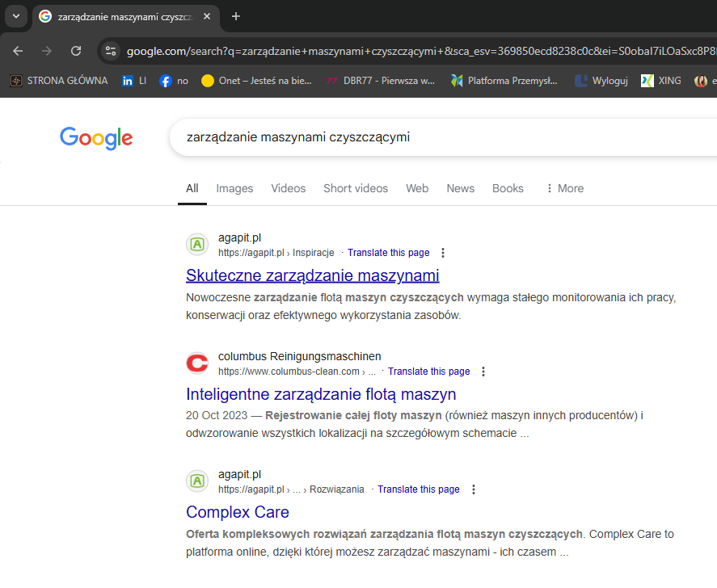Close the current Google search tab
The width and height of the screenshot is (717, 588).
207,16
